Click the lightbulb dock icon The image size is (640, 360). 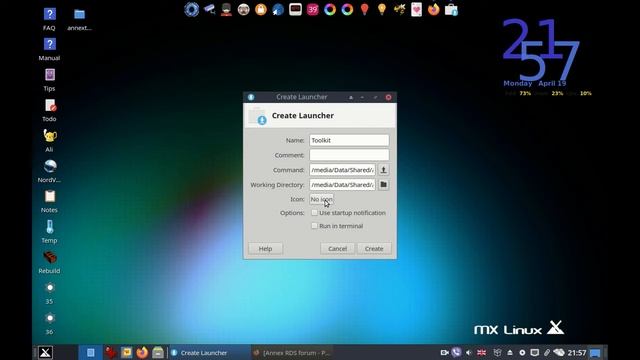[382, 9]
